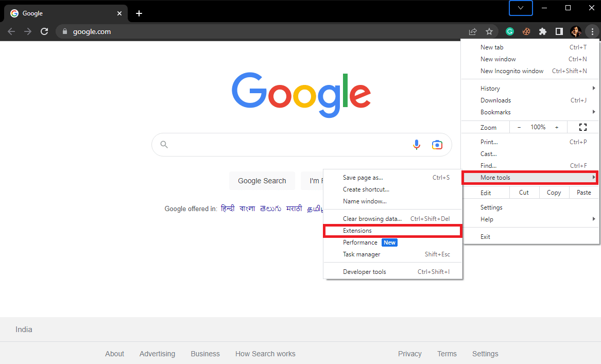Open Developer tools from submenu

click(393, 272)
